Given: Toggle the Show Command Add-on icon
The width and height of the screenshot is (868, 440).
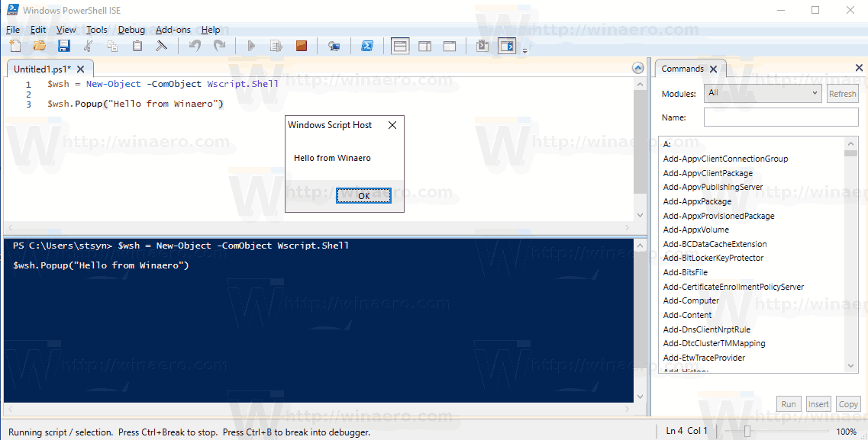Looking at the screenshot, I should 507,46.
